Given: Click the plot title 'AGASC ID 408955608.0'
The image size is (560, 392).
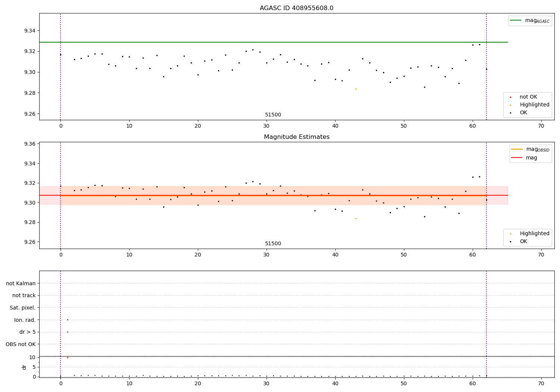Looking at the screenshot, I should coord(296,8).
